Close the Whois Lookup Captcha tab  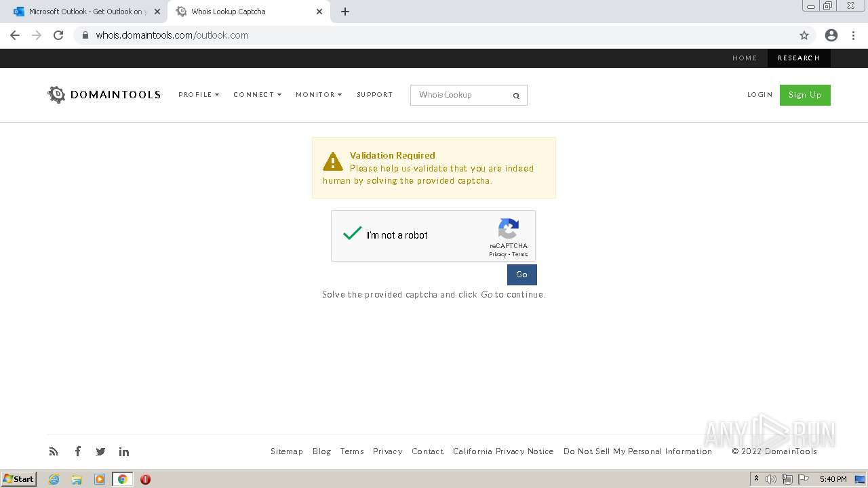pos(319,12)
